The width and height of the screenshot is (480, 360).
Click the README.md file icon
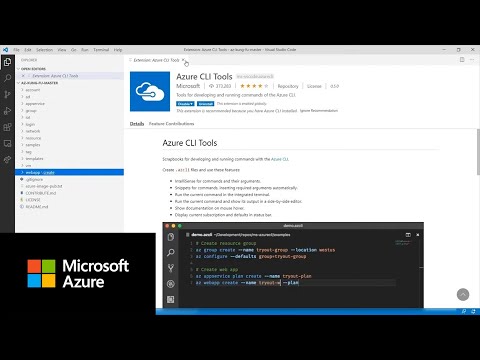pos(22,207)
